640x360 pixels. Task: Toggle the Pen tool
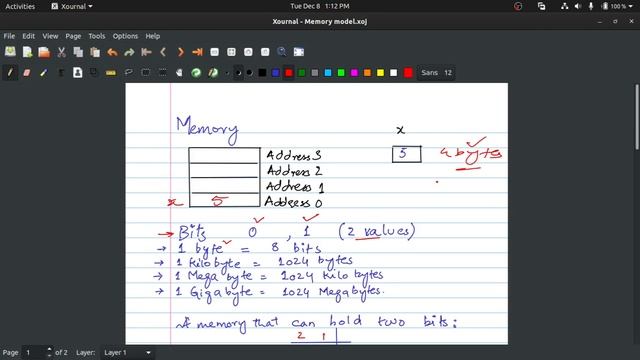pos(10,73)
